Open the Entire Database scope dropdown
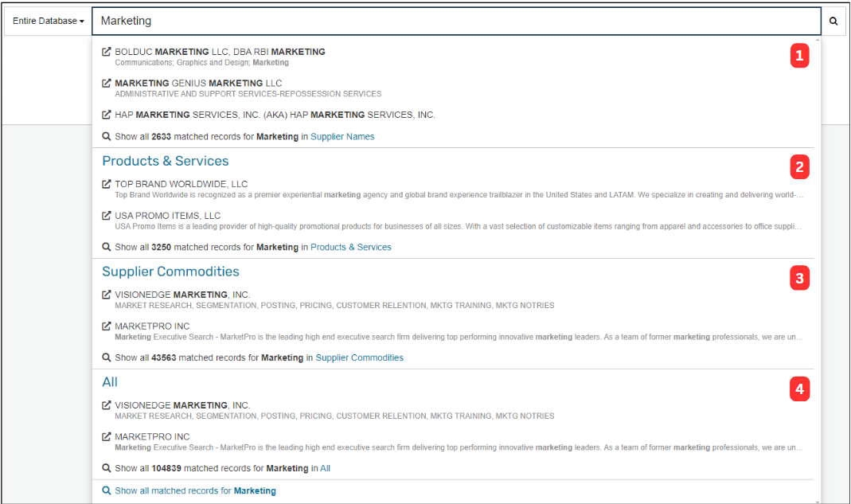851x504 pixels. pyautogui.click(x=49, y=21)
